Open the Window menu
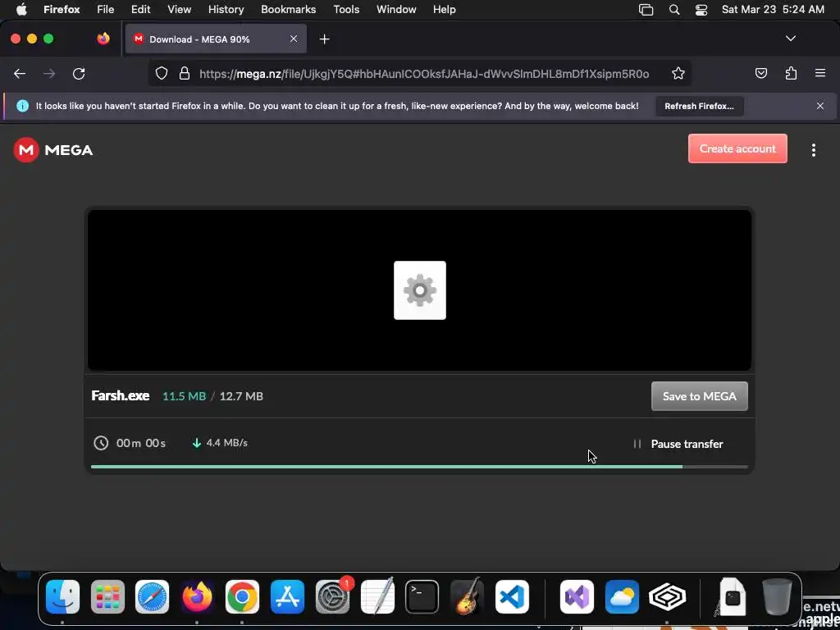840x630 pixels. [x=396, y=9]
